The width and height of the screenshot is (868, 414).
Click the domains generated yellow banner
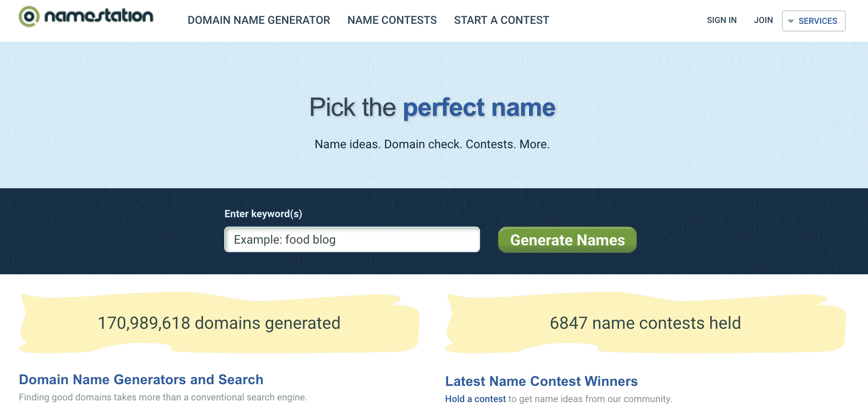pos(219,323)
